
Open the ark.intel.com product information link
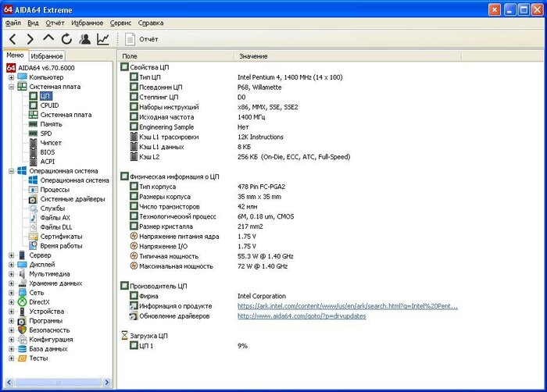click(348, 306)
